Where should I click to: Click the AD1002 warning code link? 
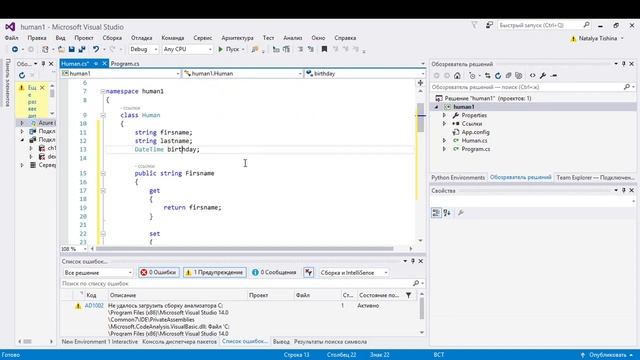pos(94,306)
